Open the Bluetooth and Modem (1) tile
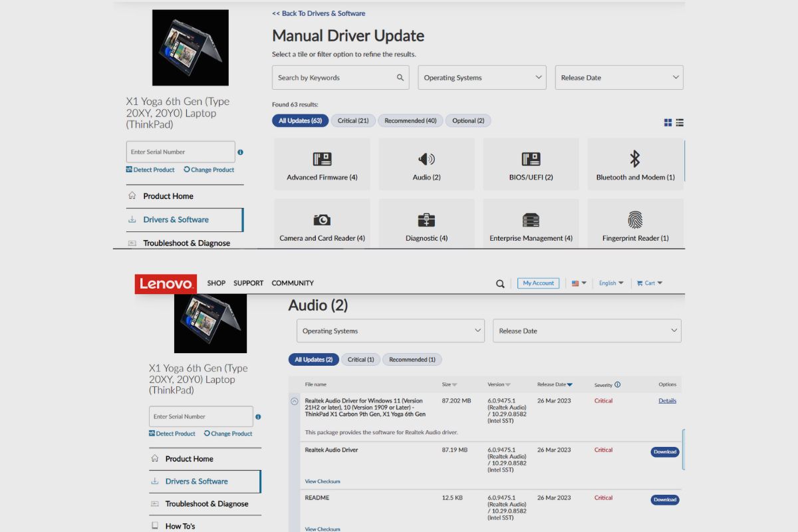 click(x=635, y=164)
